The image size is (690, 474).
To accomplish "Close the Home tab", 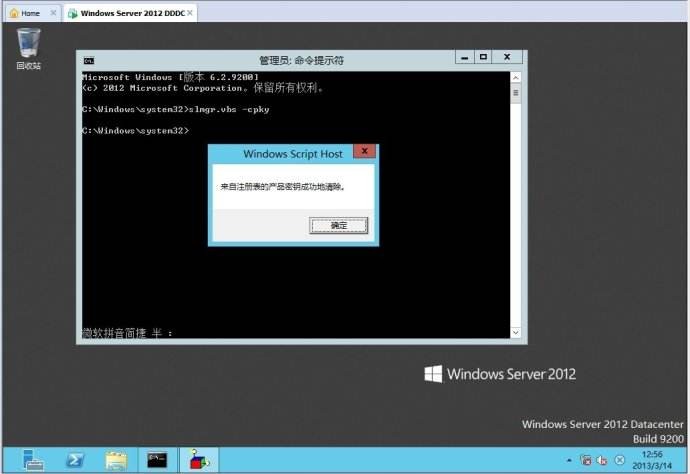I will [x=53, y=13].
